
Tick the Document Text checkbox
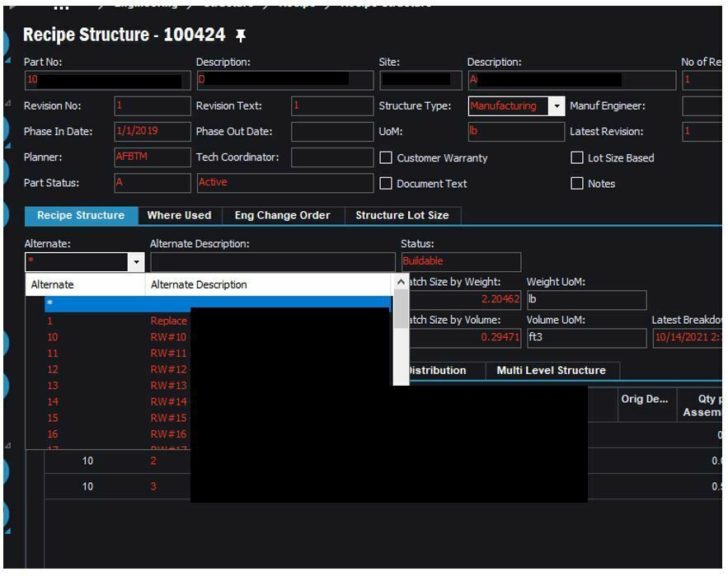pyautogui.click(x=386, y=183)
